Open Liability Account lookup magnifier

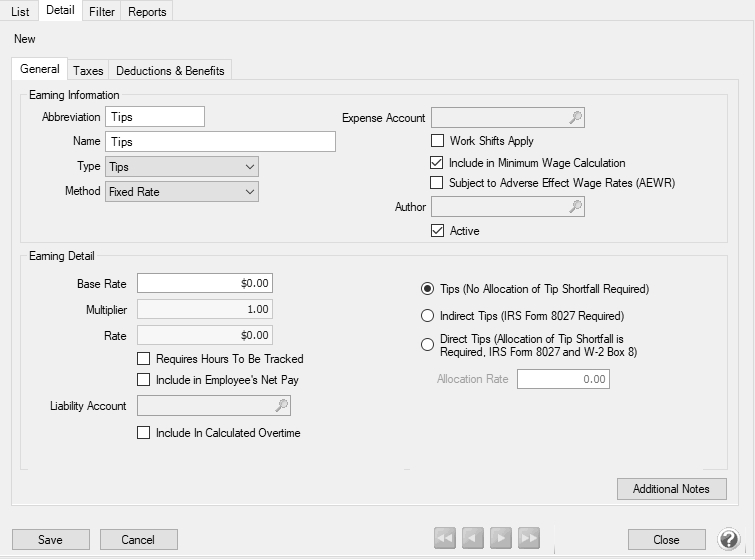point(282,405)
